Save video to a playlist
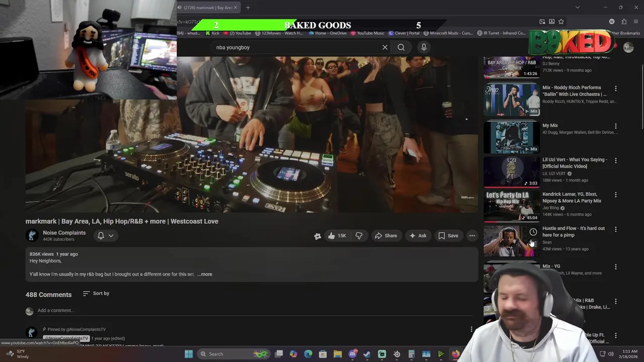The image size is (644, 362). tap(448, 235)
